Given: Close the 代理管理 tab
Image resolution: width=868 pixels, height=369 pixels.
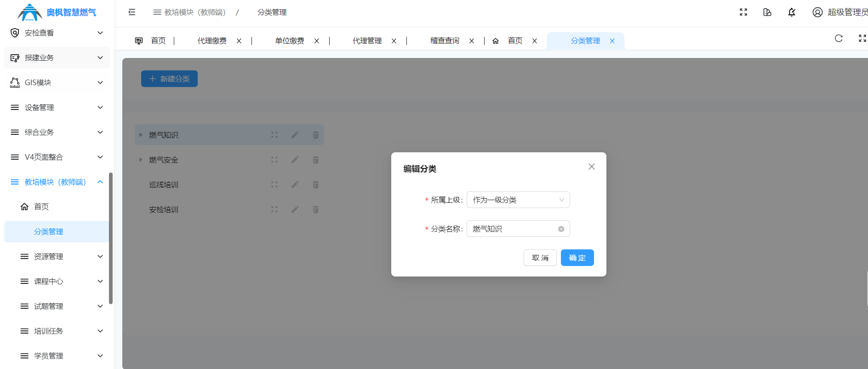Looking at the screenshot, I should point(394,41).
